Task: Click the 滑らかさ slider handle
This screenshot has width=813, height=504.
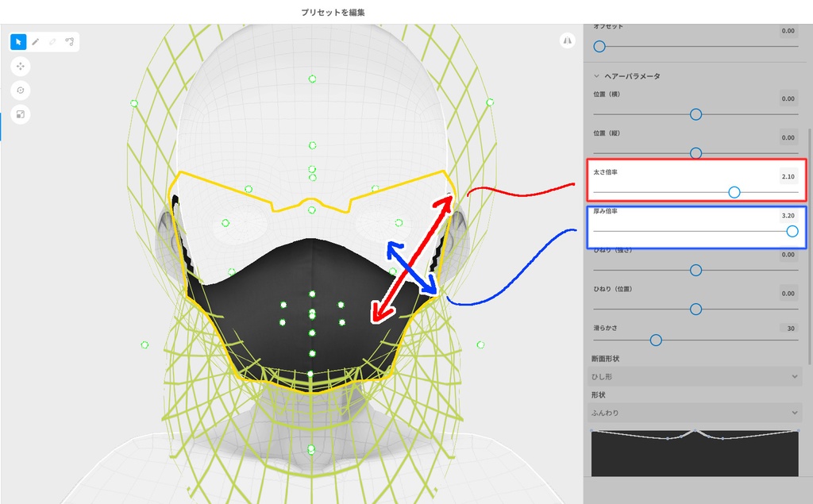Action: pos(656,340)
